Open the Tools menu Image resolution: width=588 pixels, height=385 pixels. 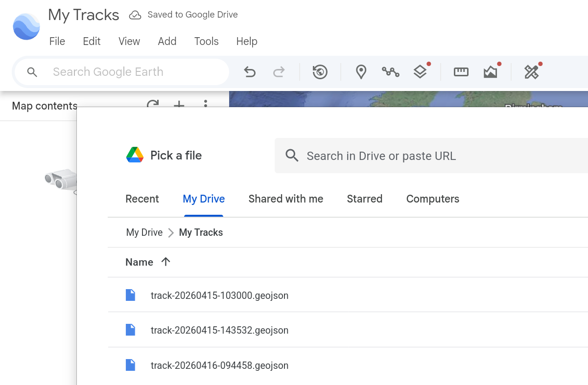206,42
